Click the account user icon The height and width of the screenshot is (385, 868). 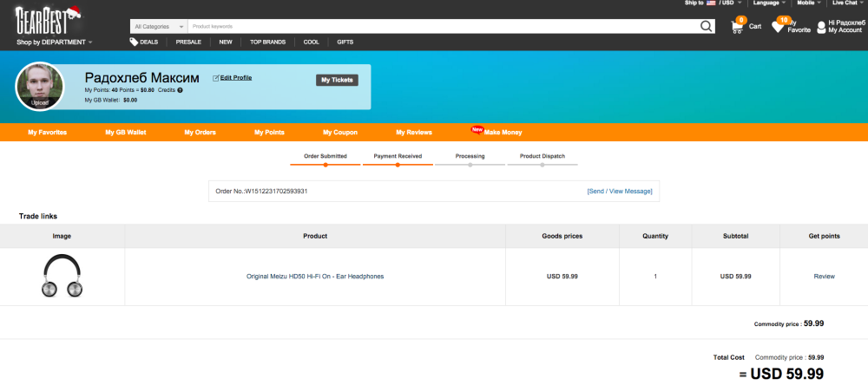pos(821,27)
